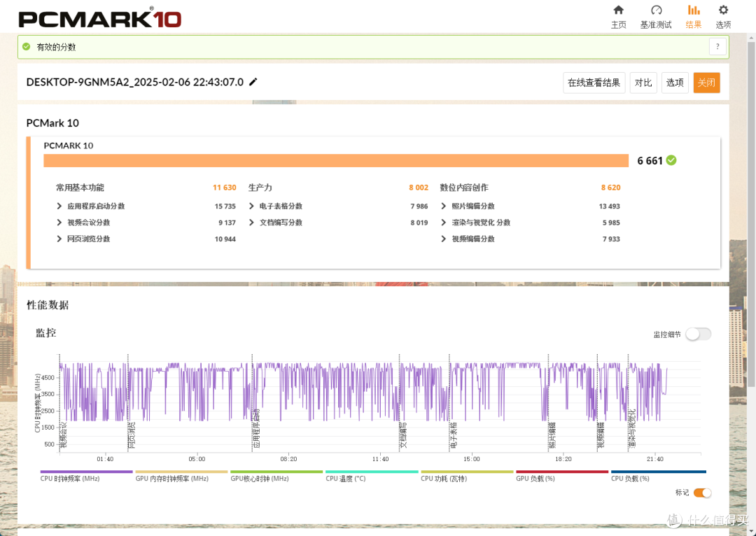Select GPU核心时钟 (MHz) green legend
This screenshot has width=756, height=536.
[x=276, y=476]
